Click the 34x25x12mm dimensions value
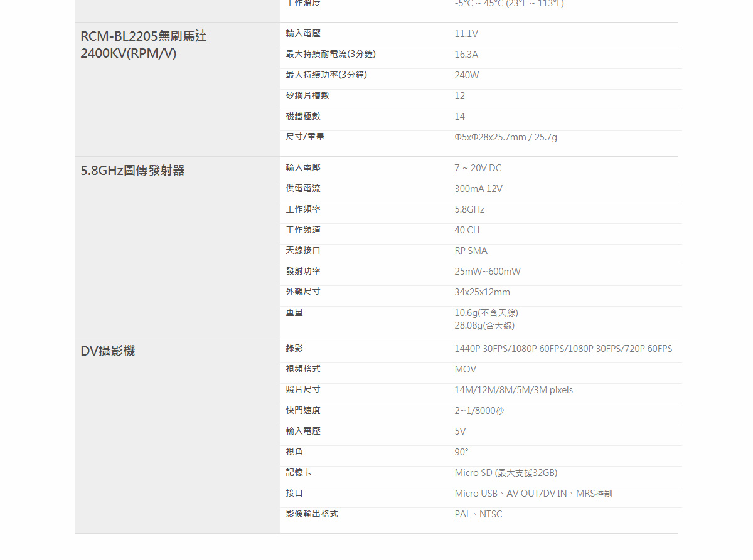The height and width of the screenshot is (560, 753). (x=482, y=292)
